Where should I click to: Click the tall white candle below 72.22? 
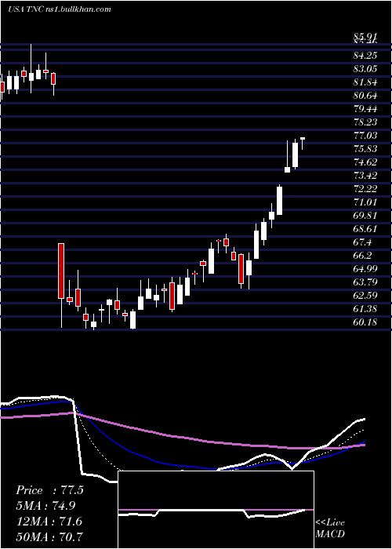click(x=279, y=201)
